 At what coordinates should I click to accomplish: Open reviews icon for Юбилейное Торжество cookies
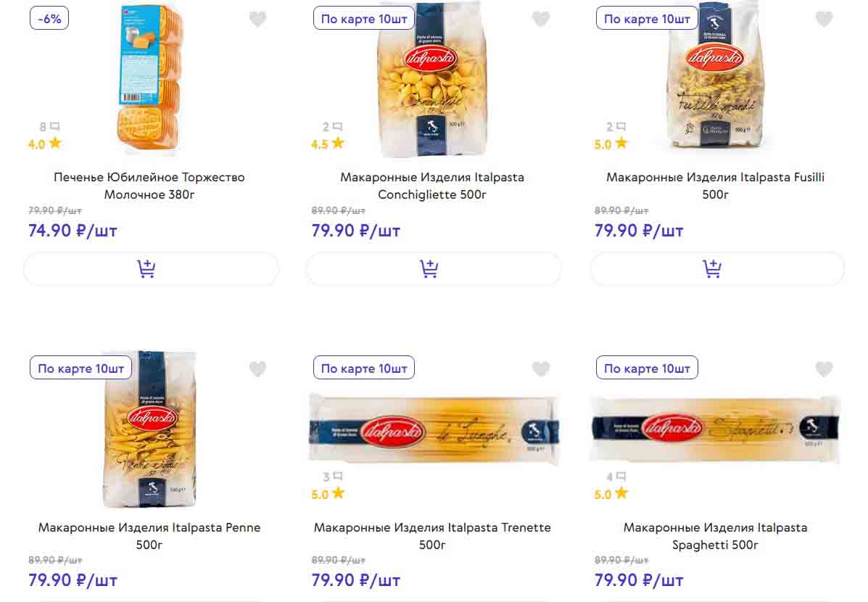(x=55, y=127)
